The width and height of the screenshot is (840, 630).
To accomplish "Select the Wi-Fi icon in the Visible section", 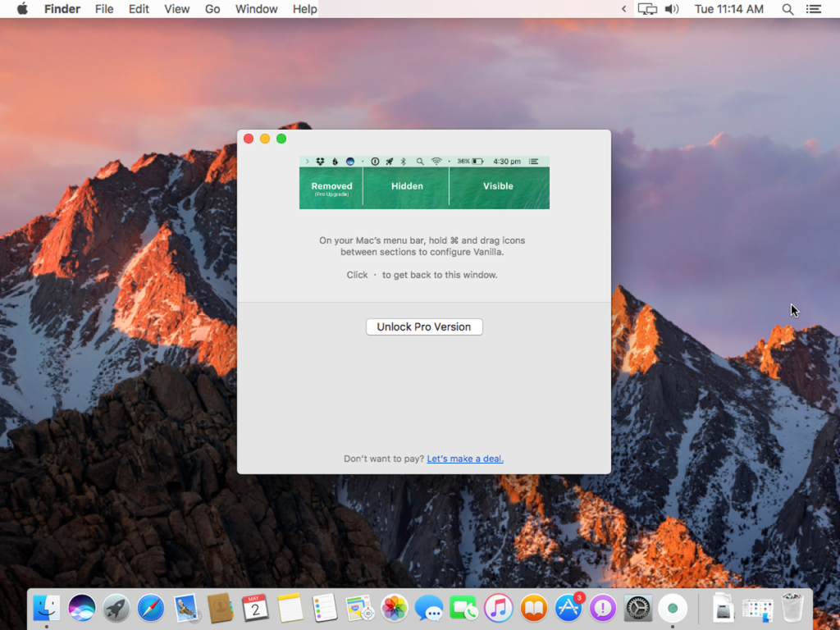I will click(x=436, y=162).
